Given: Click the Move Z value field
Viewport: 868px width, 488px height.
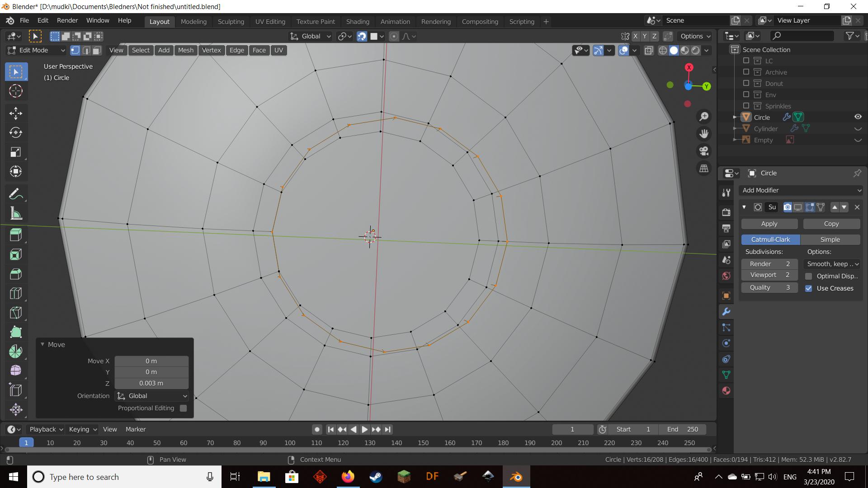Looking at the screenshot, I should tap(151, 383).
